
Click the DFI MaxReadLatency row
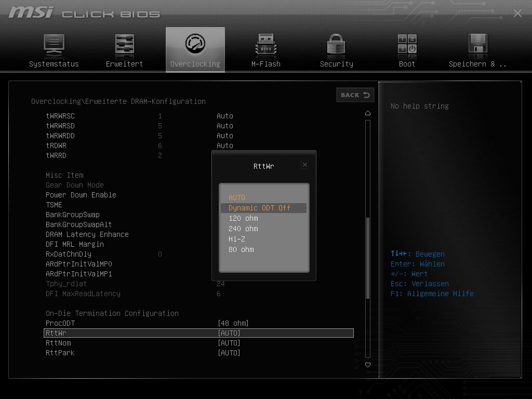[x=83, y=294]
